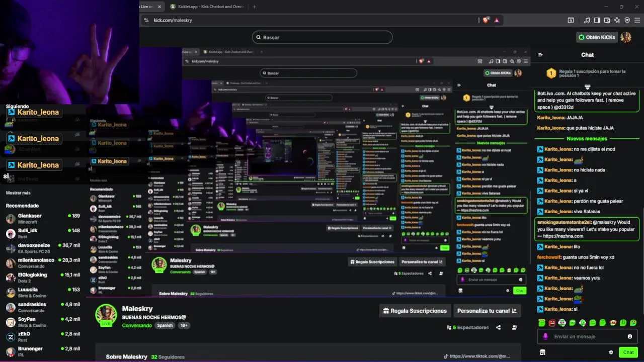Click Sobre Maleskry about heading

pyautogui.click(x=126, y=356)
